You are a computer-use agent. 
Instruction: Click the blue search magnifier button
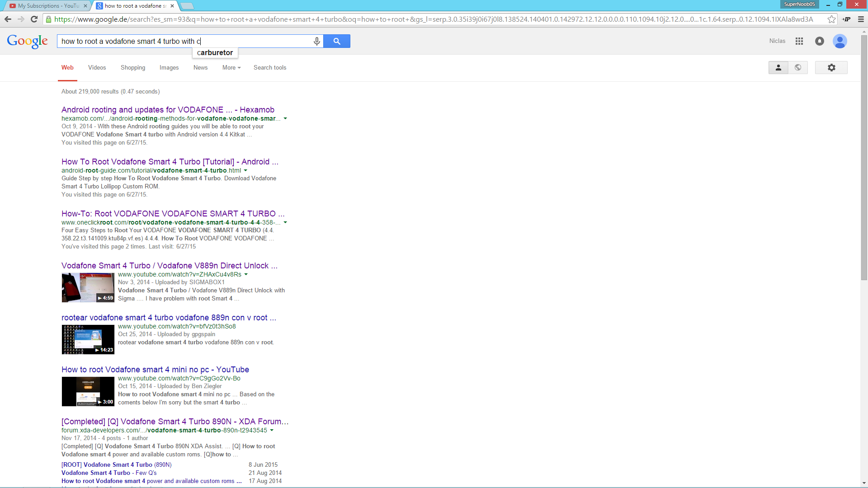pos(337,41)
